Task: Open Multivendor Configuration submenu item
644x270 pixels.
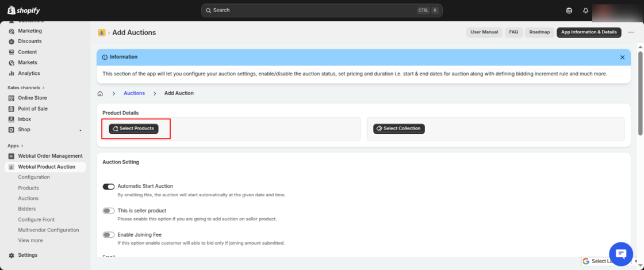Action: pyautogui.click(x=48, y=230)
